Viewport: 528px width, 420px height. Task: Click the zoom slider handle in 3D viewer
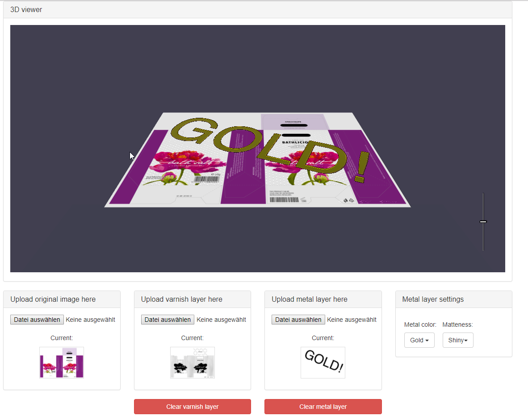click(483, 222)
